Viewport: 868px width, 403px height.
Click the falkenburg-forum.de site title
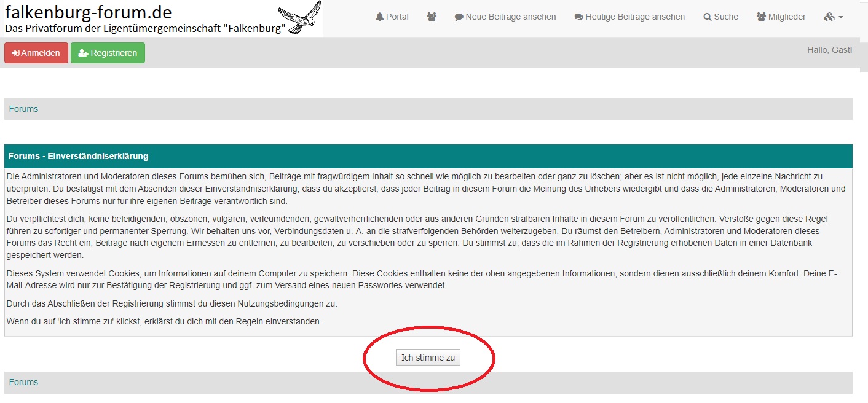point(89,12)
